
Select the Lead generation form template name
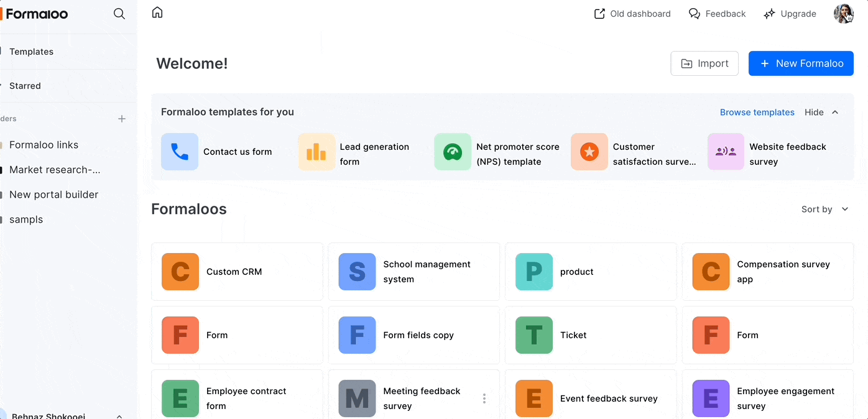pyautogui.click(x=374, y=154)
